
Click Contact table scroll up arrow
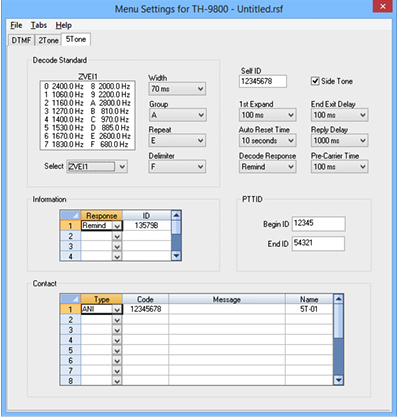338,299
